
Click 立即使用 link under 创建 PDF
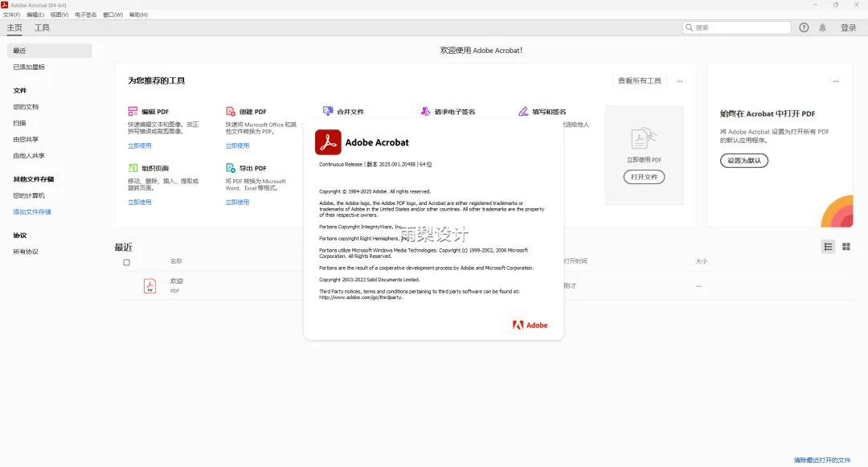click(237, 146)
